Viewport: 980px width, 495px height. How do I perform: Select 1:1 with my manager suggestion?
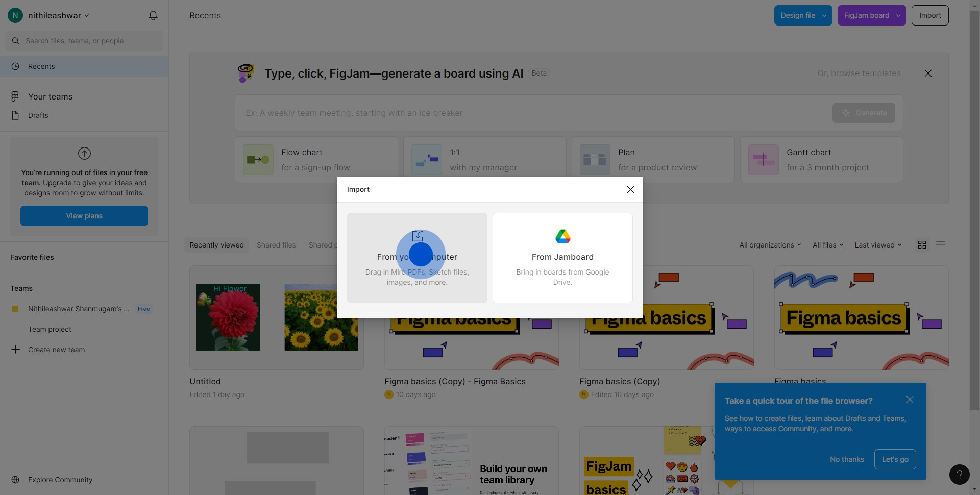(x=485, y=160)
